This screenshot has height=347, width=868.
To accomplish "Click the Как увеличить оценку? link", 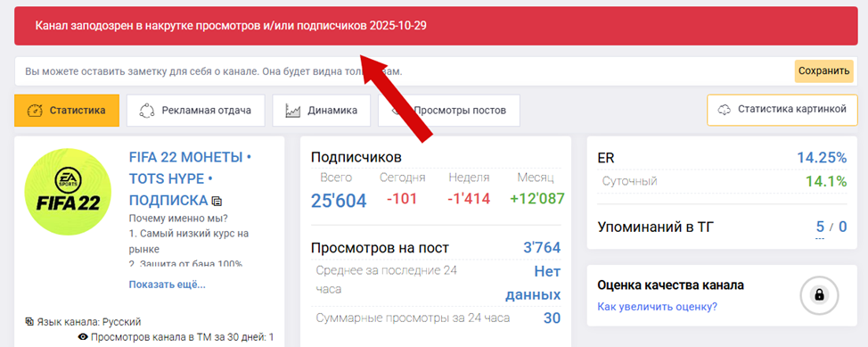I will click(658, 307).
